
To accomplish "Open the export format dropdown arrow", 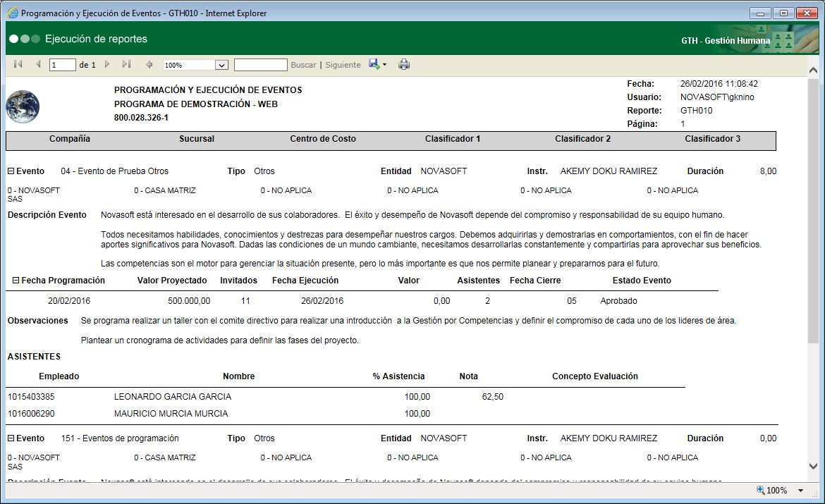I will [x=384, y=64].
